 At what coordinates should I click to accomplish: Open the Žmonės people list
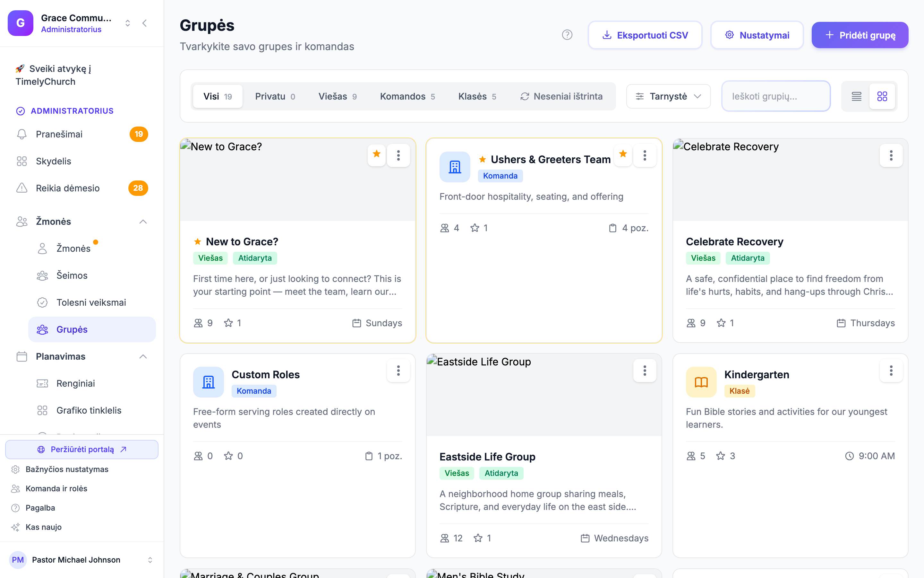coord(92,249)
